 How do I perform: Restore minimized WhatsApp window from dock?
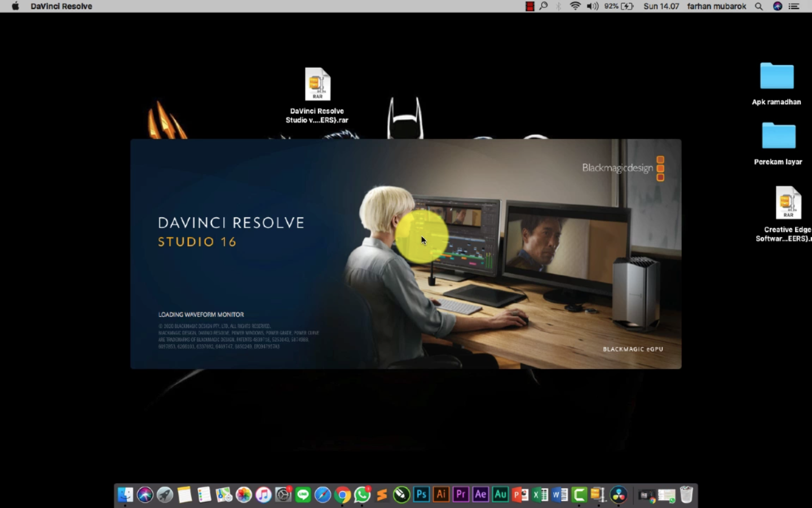click(667, 496)
